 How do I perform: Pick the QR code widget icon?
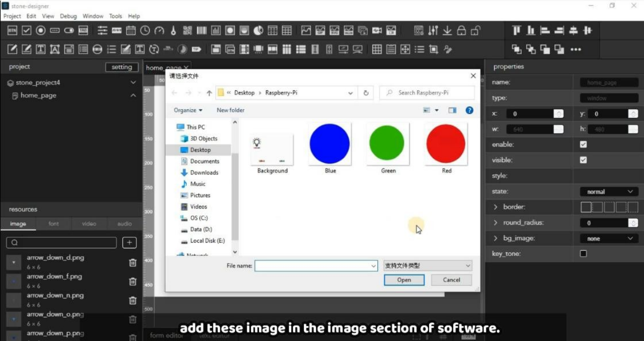click(x=188, y=31)
